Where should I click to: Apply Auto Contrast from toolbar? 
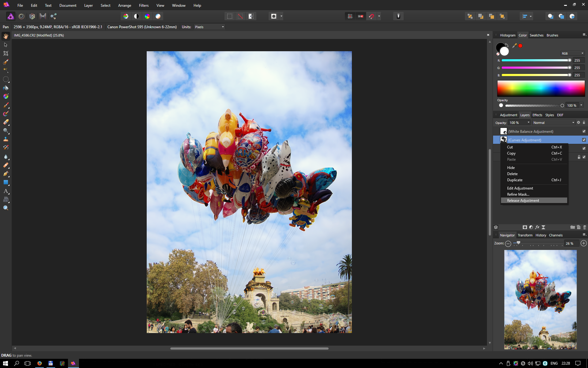(137, 16)
